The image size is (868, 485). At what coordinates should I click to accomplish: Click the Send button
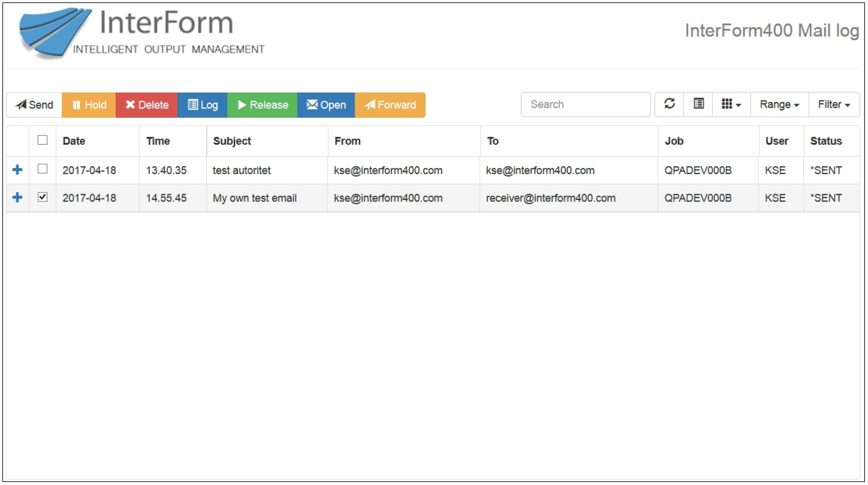coord(35,105)
